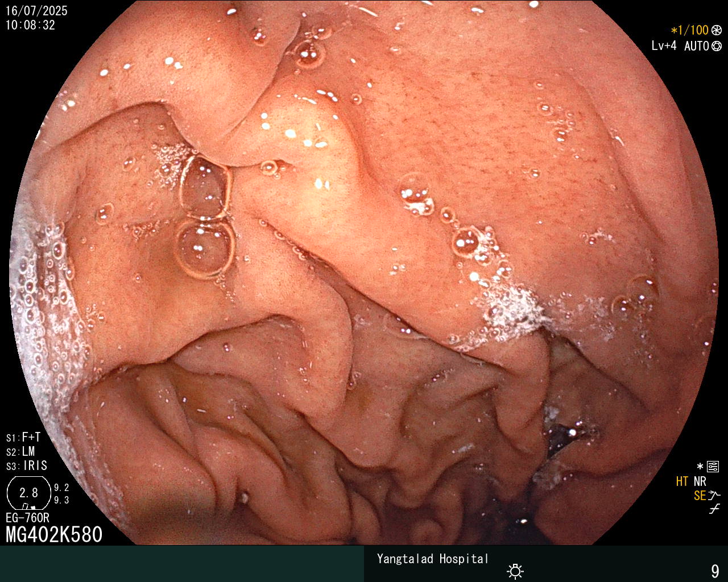Click the HT indicator
Image resolution: width=728 pixels, height=582 pixels.
(x=682, y=481)
